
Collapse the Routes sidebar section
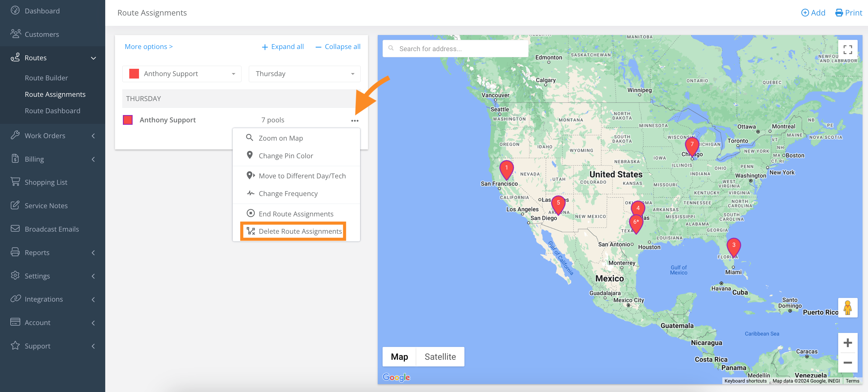(93, 58)
